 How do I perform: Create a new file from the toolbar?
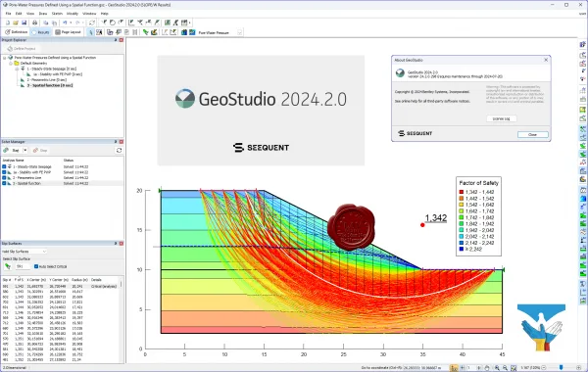coord(8,23)
